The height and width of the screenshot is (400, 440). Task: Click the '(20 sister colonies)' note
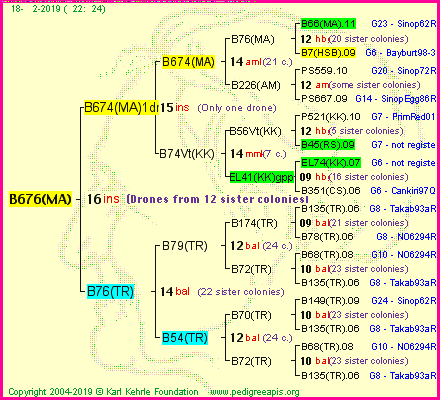tap(368, 39)
